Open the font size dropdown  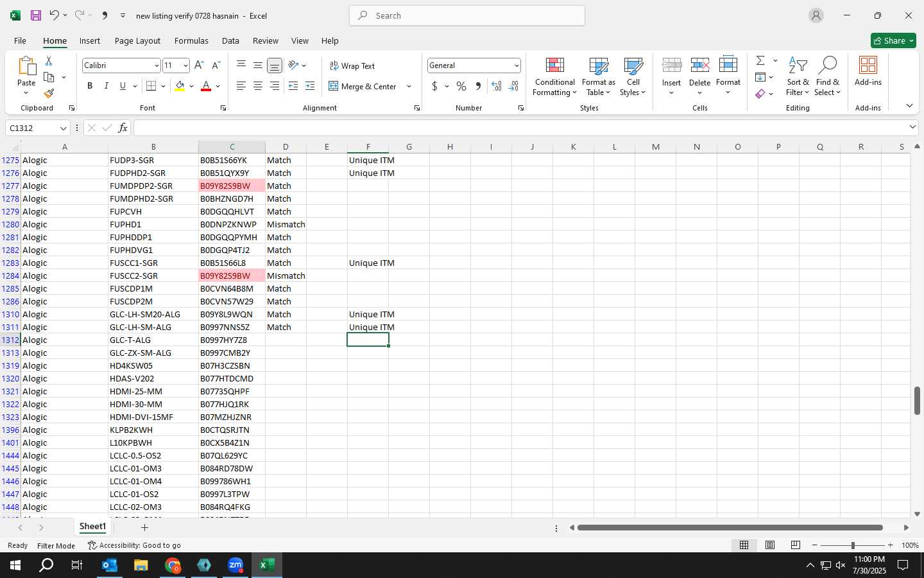click(185, 66)
